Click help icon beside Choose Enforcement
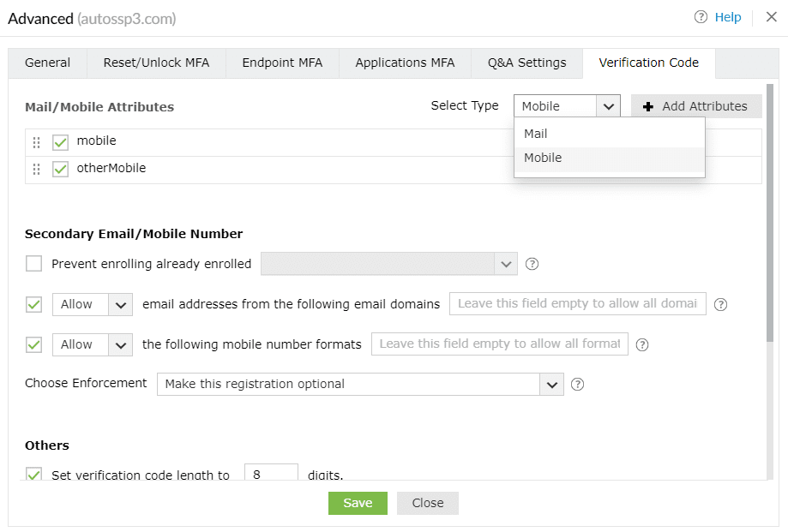Viewport: 788px width, 532px height. pyautogui.click(x=578, y=385)
